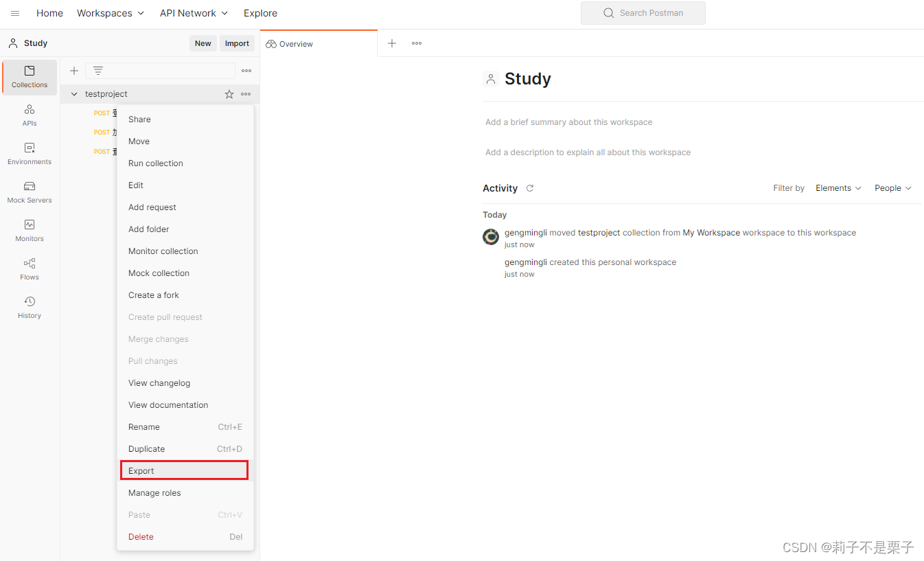Viewport: 924px width, 561px height.
Task: Open the History sidebar panel
Action: pos(30,308)
